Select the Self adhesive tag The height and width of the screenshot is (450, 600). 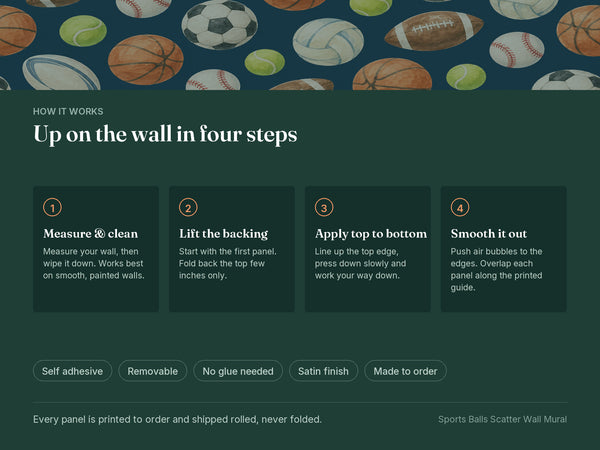72,371
